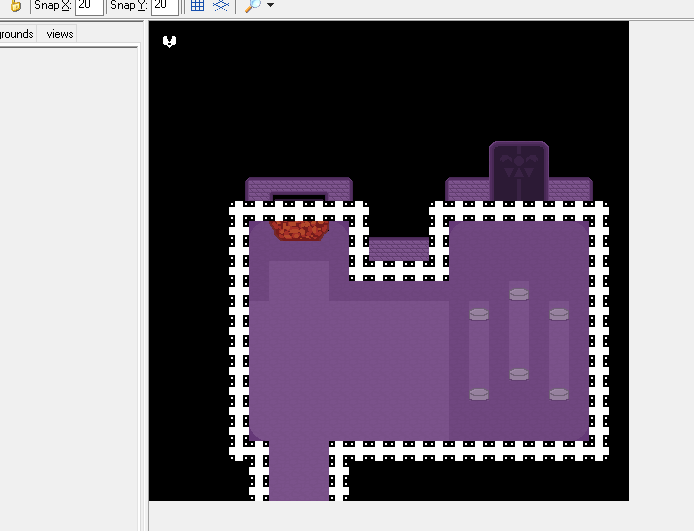Click the lock icon on the toolbar
Screen dimensions: 694x531
(15, 6)
